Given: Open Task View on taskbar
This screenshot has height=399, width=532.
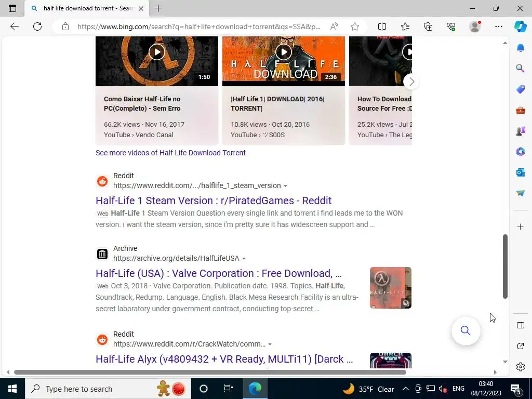Looking at the screenshot, I should coord(229,389).
